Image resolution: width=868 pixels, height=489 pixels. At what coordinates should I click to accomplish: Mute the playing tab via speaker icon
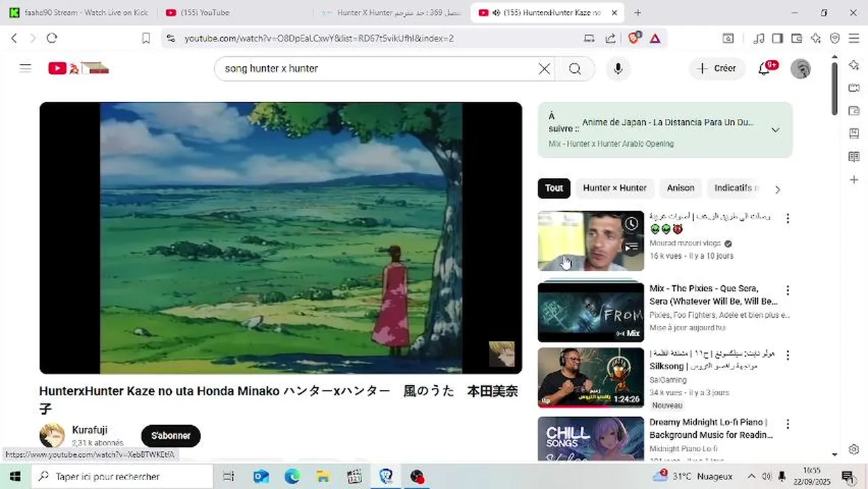pyautogui.click(x=496, y=13)
